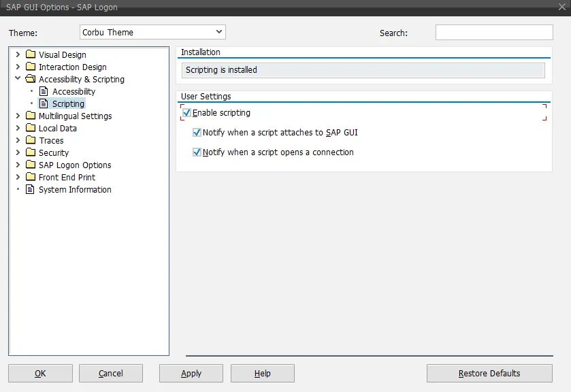Viewport: 571px width, 392px height.
Task: Uncheck Notify when a script opens a connection
Action: pos(197,152)
